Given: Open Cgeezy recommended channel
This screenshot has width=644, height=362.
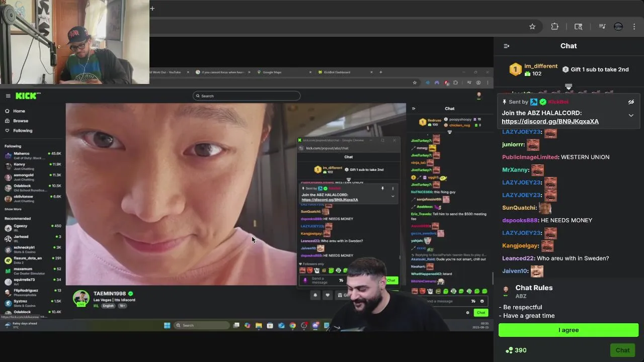Looking at the screenshot, I should (x=33, y=228).
